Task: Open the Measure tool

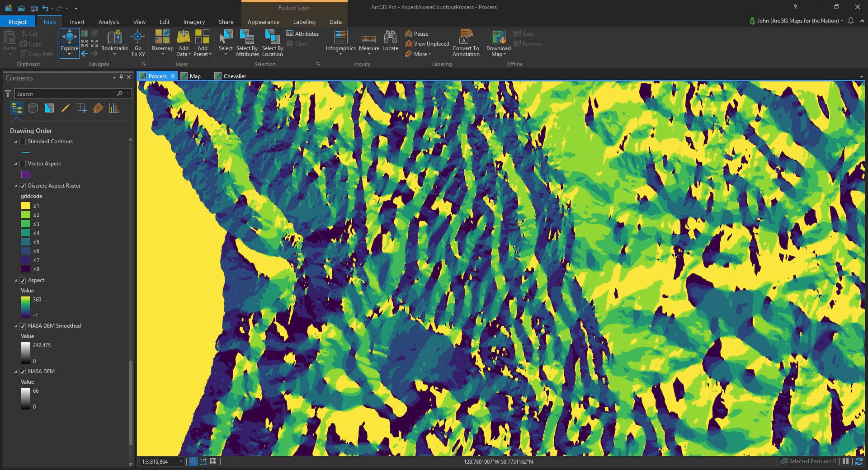Action: pos(369,39)
